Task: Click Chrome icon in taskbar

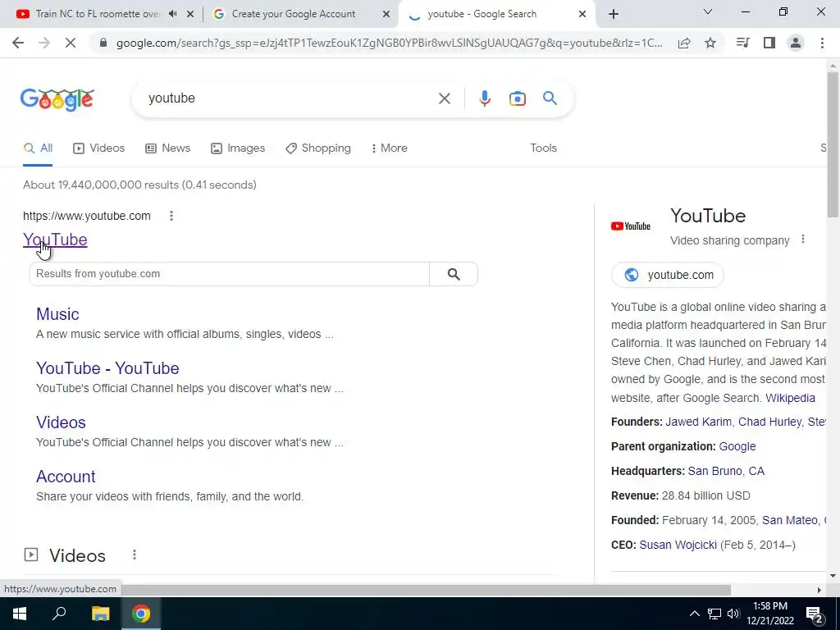Action: pyautogui.click(x=141, y=614)
